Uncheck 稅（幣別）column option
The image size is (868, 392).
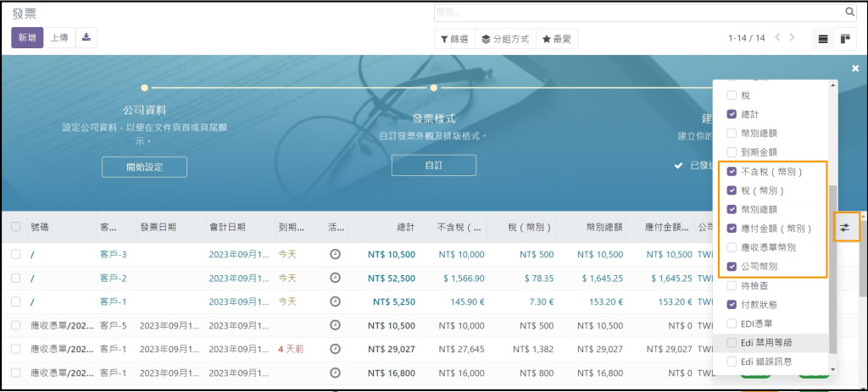[x=732, y=190]
